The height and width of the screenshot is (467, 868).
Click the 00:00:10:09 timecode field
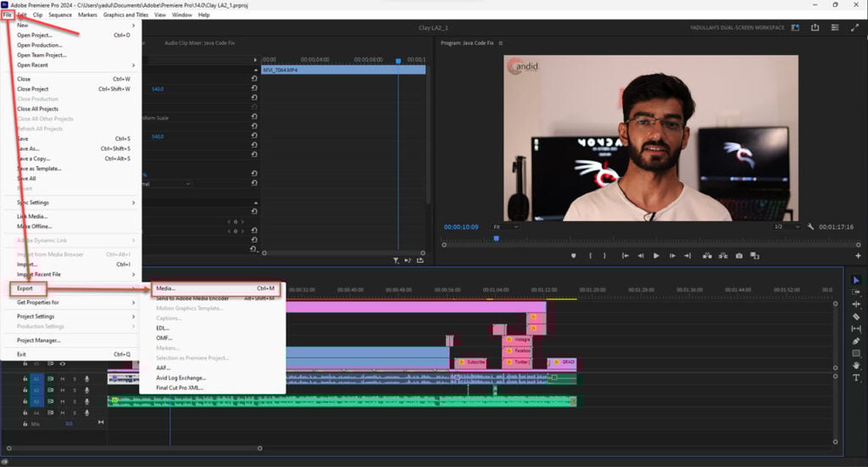[460, 227]
